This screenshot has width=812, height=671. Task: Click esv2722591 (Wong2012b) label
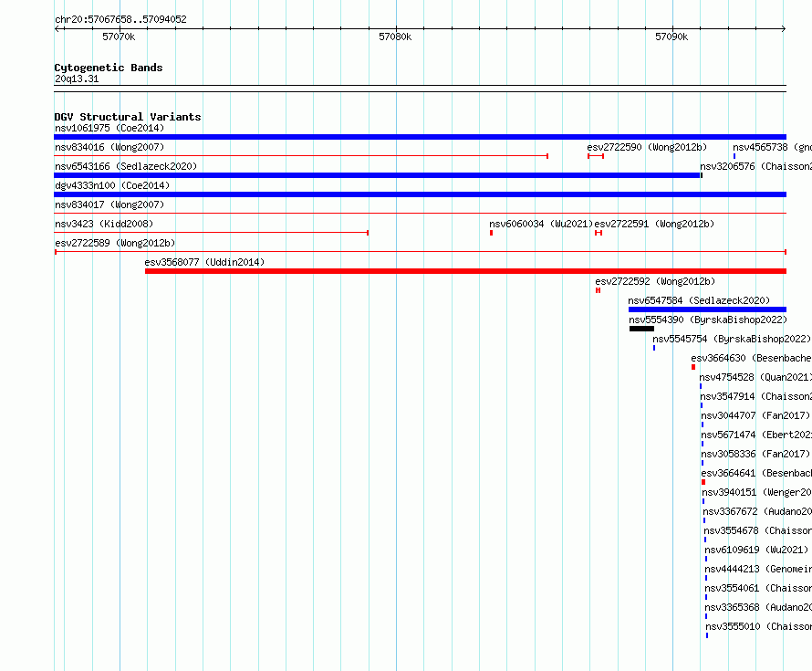tap(654, 224)
